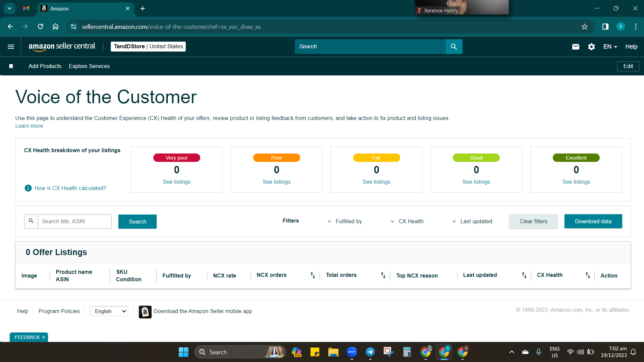Image resolution: width=644 pixels, height=362 pixels.
Task: Open Help link in footer
Action: pos(23,311)
